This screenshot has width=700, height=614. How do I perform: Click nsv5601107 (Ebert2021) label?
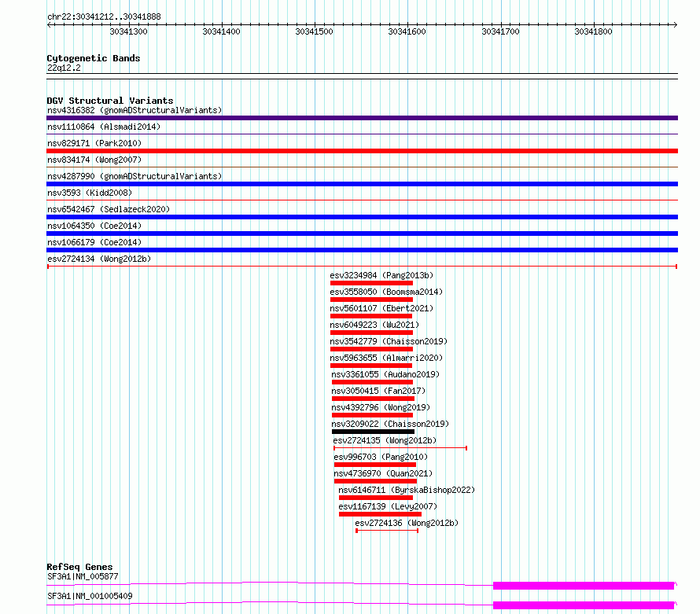381,308
